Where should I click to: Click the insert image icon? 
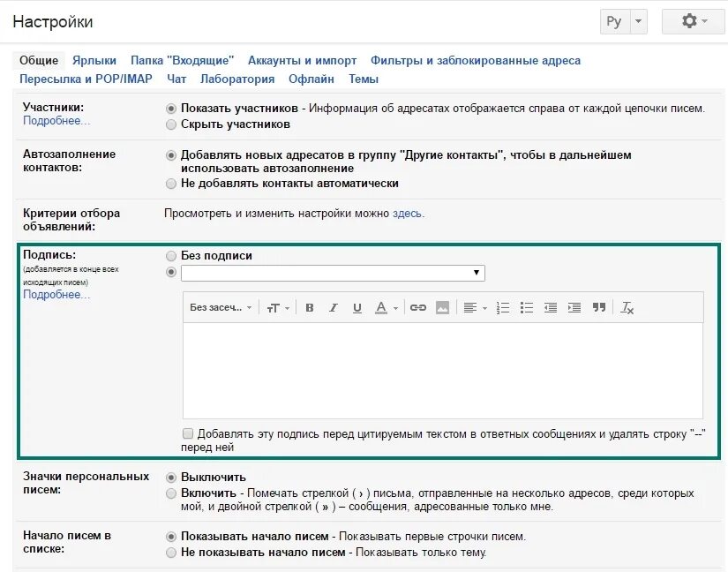click(x=442, y=308)
